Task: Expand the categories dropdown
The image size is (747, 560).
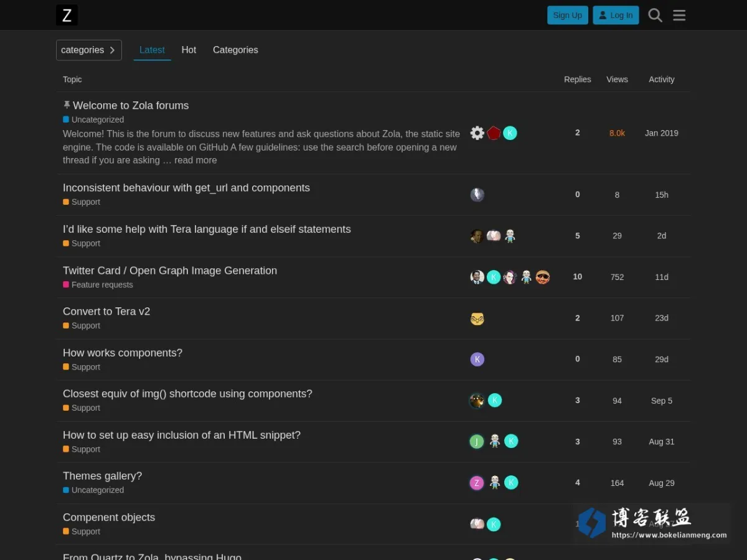Action: tap(89, 50)
